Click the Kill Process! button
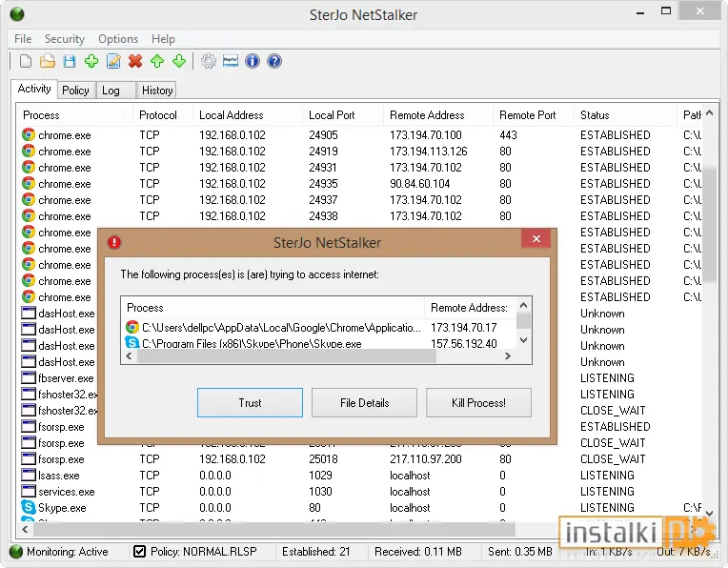This screenshot has width=728, height=568. 478,403
